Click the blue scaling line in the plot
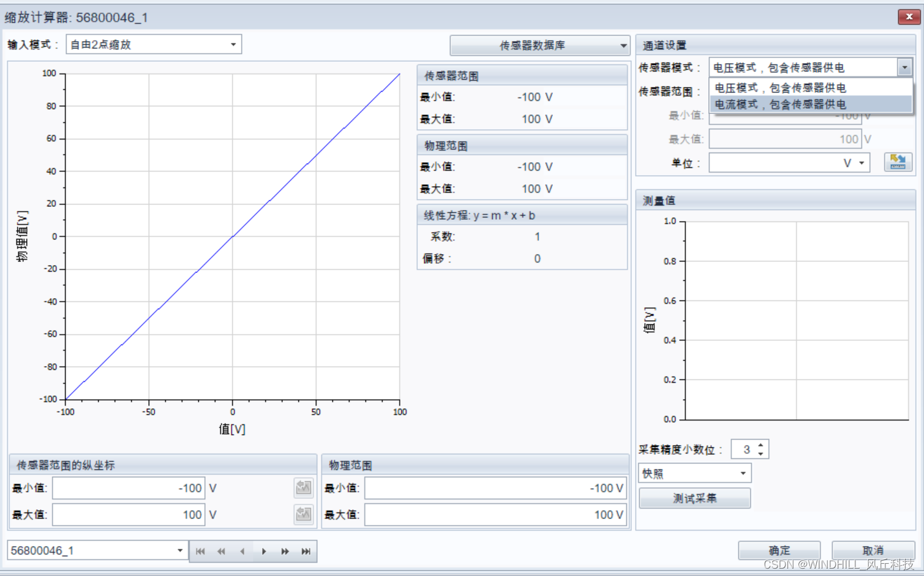Image resolution: width=924 pixels, height=576 pixels. 233,236
